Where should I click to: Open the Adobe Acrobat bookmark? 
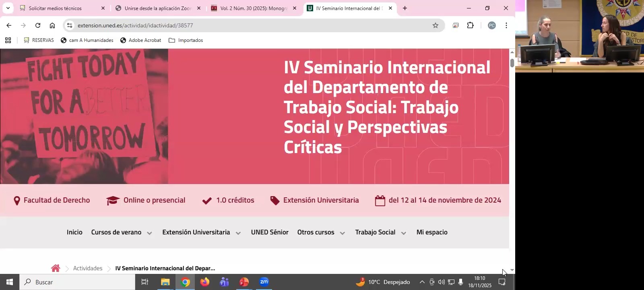141,40
